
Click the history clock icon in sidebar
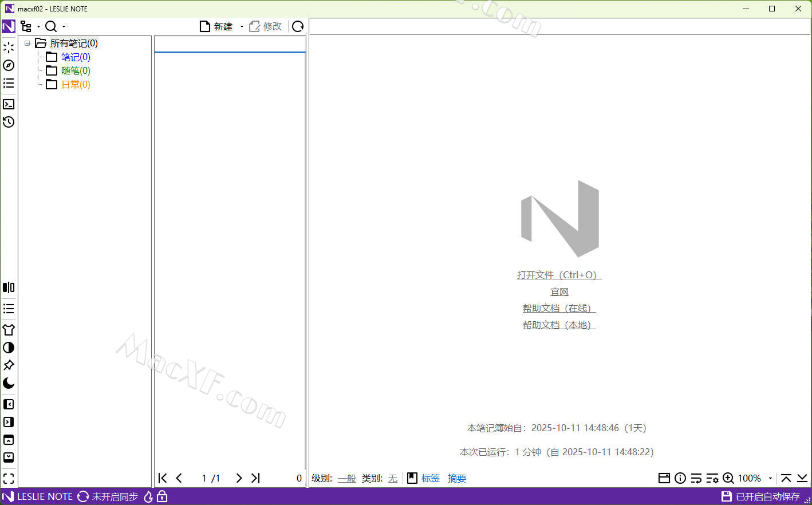click(9, 122)
